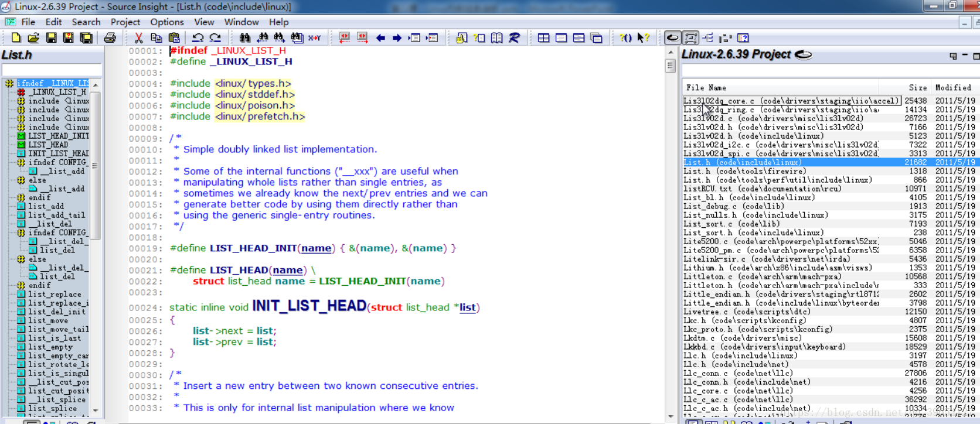Click the Replace X→Y icon

tap(315, 38)
